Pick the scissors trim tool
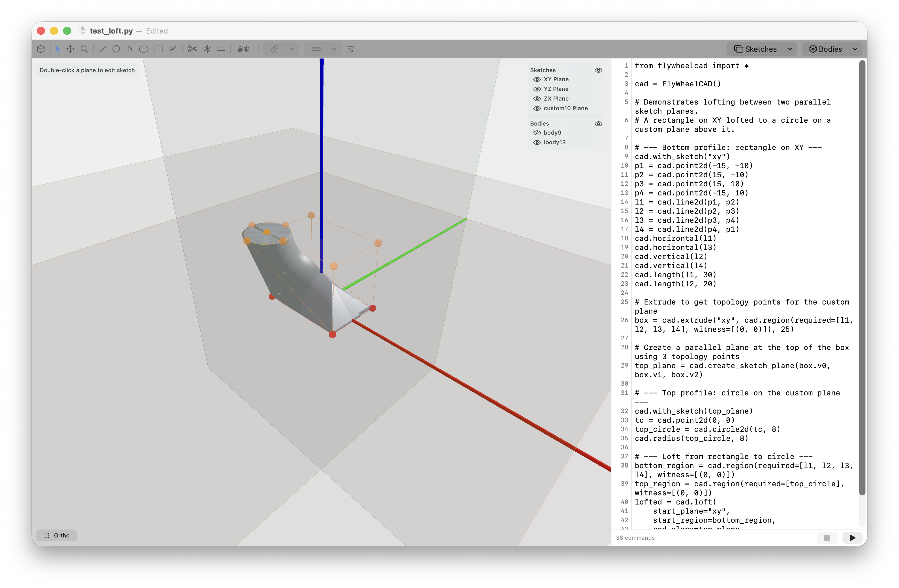The height and width of the screenshot is (588, 899). point(193,49)
